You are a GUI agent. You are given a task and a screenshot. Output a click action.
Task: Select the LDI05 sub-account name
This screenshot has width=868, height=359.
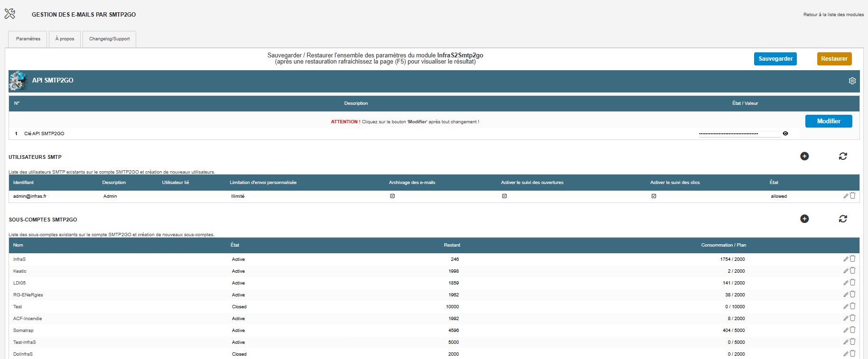coord(19,283)
